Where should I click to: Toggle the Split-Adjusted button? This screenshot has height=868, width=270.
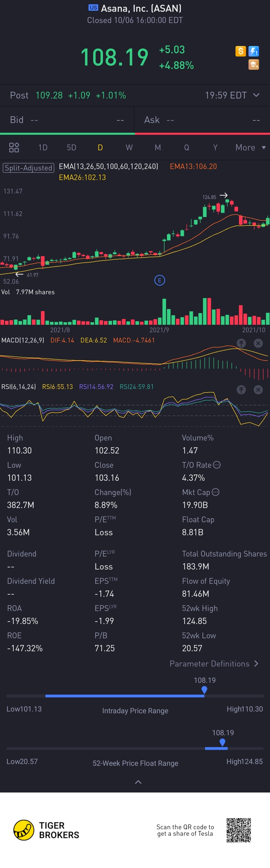click(28, 168)
